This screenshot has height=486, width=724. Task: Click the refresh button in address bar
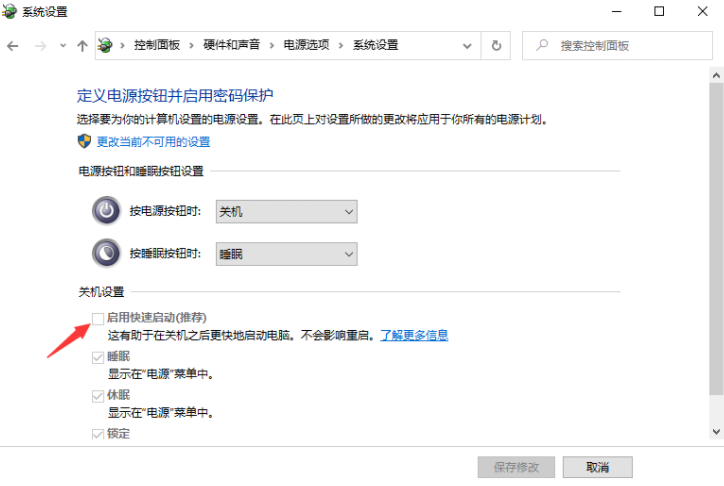(496, 45)
